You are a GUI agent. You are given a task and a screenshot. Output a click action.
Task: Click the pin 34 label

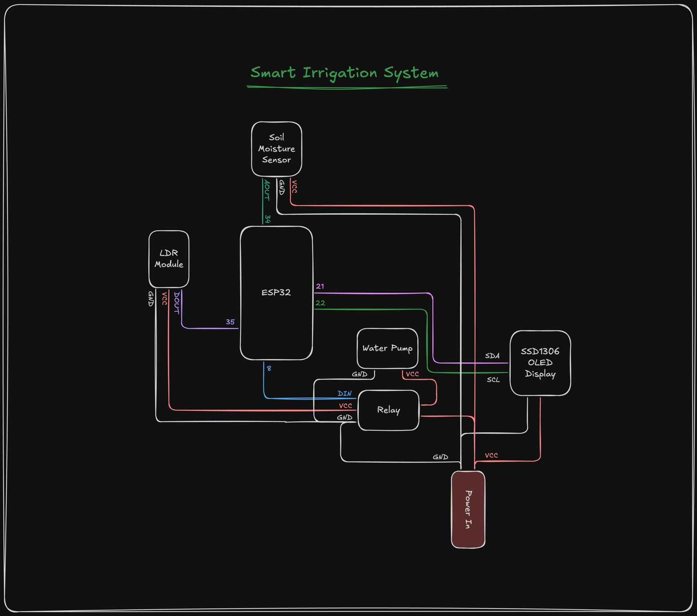pos(268,219)
